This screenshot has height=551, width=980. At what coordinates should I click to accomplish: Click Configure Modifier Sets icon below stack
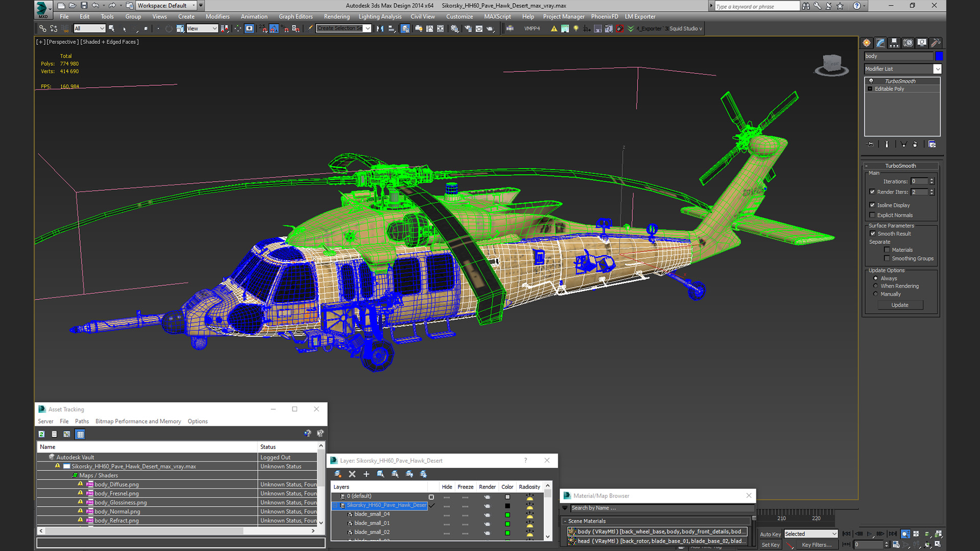[x=932, y=144]
